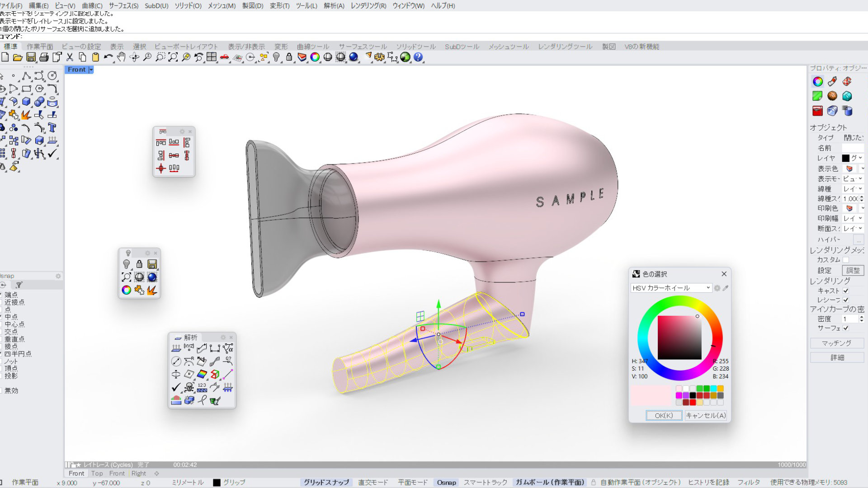Image resolution: width=868 pixels, height=488 pixels.
Task: Select the Pan hand tool
Action: [121, 57]
